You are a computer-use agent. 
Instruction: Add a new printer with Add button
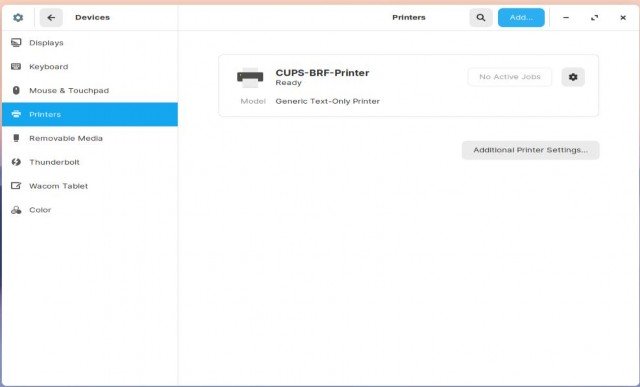(521, 18)
